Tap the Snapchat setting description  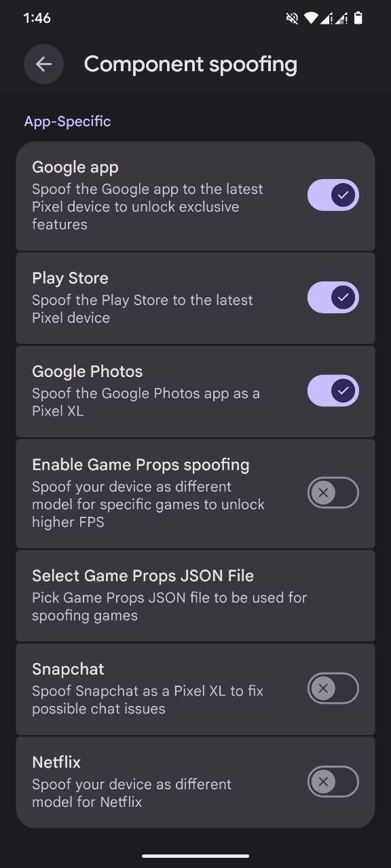(x=147, y=700)
